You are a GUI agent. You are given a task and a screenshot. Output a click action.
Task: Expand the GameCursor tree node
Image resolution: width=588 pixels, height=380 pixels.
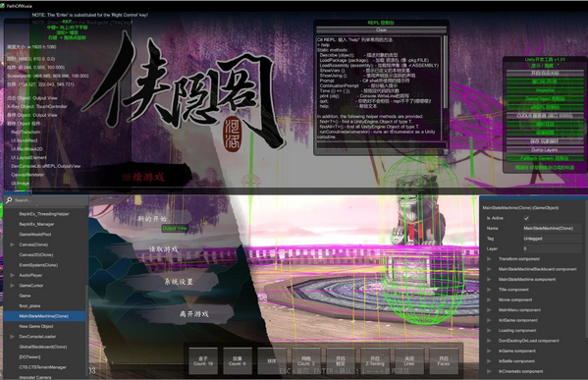coord(13,286)
